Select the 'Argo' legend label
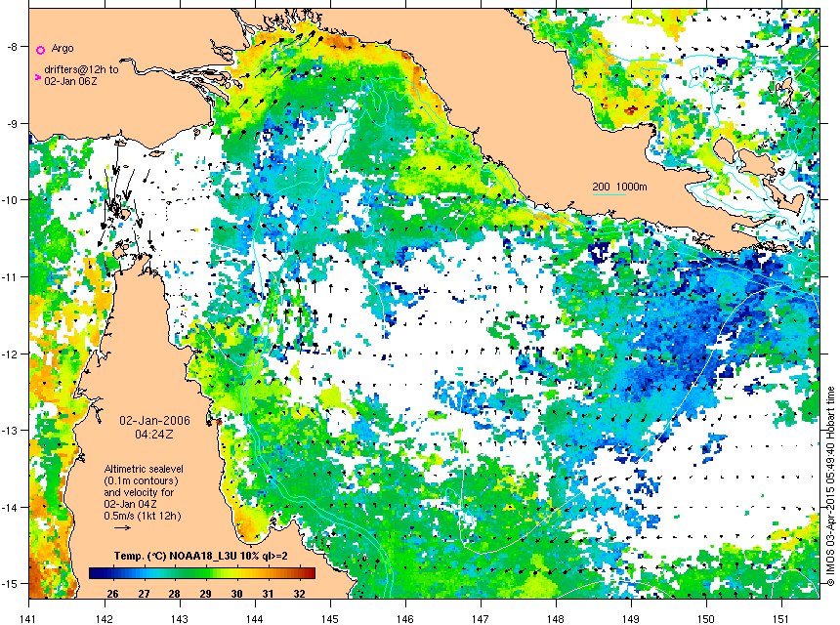 pyautogui.click(x=63, y=48)
